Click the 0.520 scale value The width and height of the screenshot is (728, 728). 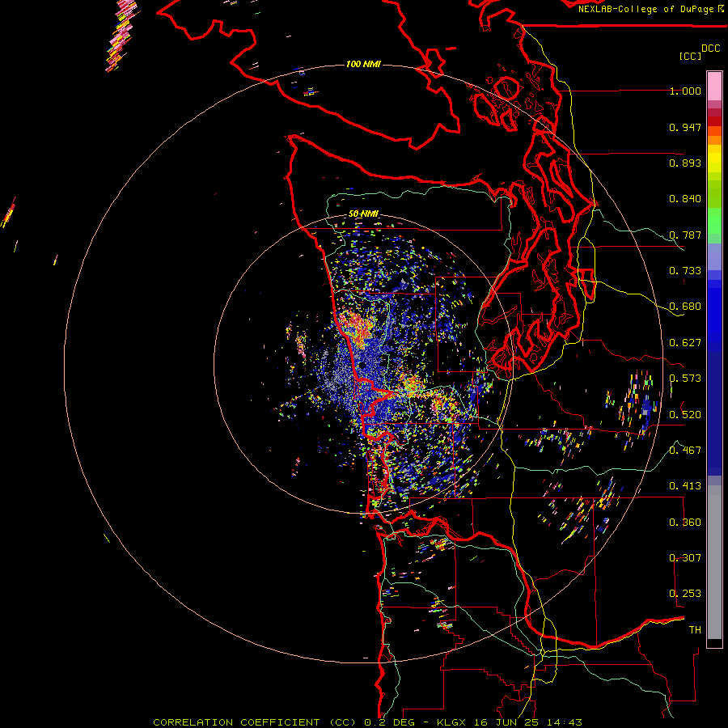point(685,414)
